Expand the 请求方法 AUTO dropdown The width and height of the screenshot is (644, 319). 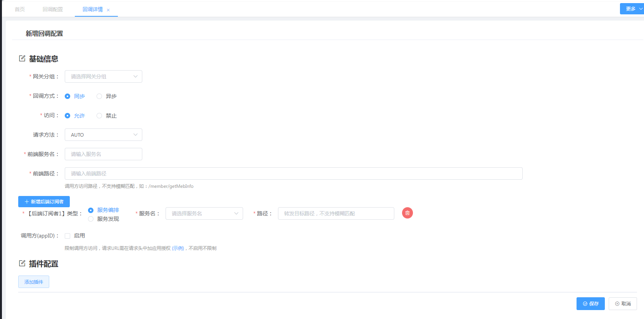[x=103, y=135]
